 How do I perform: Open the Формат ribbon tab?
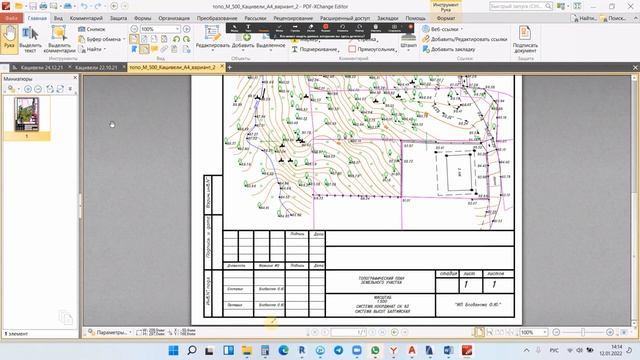[446, 18]
